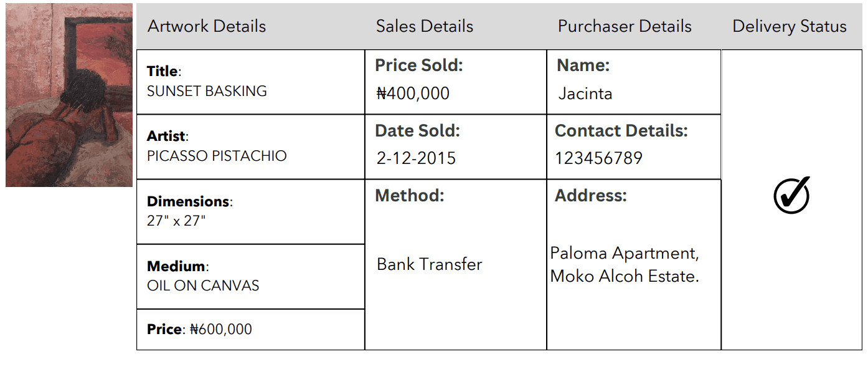This screenshot has height=374, width=868.
Task: Click the Address label in Purchaser Details
Action: coord(591,195)
